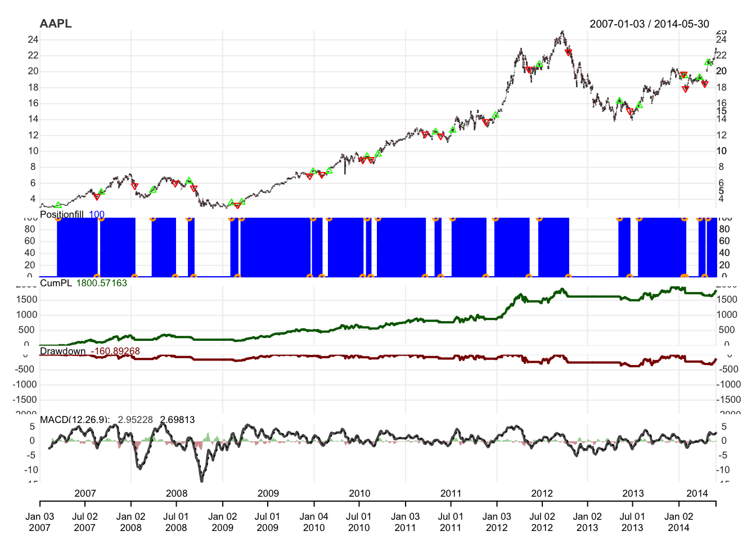Select the Drawdown value -160.89268
This screenshot has width=756, height=540.
click(115, 351)
